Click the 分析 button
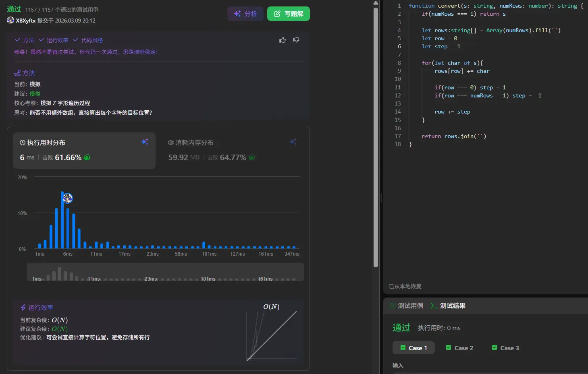Viewport: 588px width, 374px height. (245, 14)
